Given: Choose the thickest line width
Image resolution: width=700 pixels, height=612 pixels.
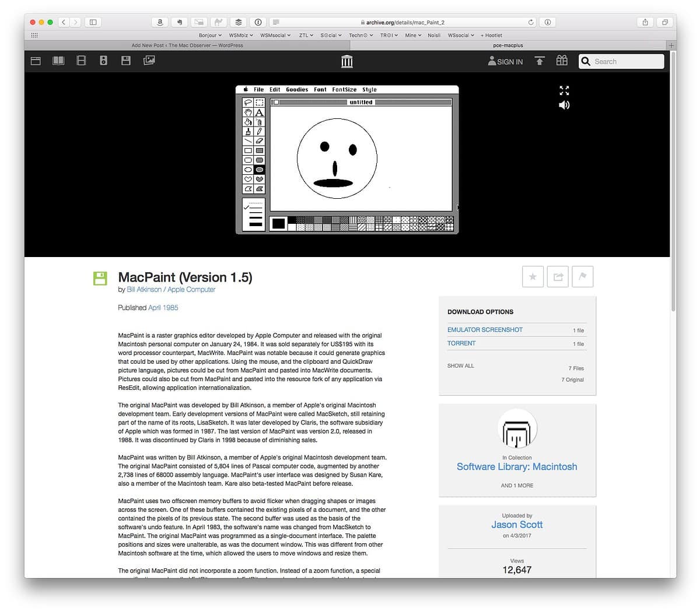Looking at the screenshot, I should tap(256, 224).
